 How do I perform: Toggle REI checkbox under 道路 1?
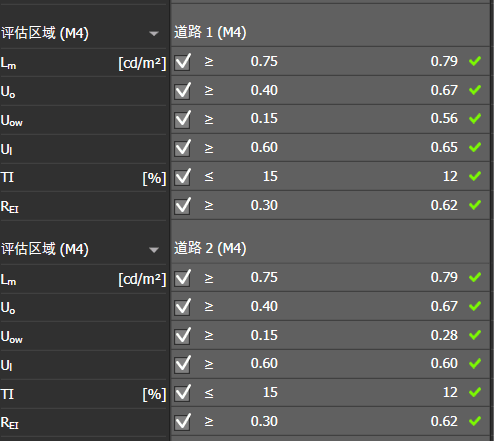(x=182, y=206)
